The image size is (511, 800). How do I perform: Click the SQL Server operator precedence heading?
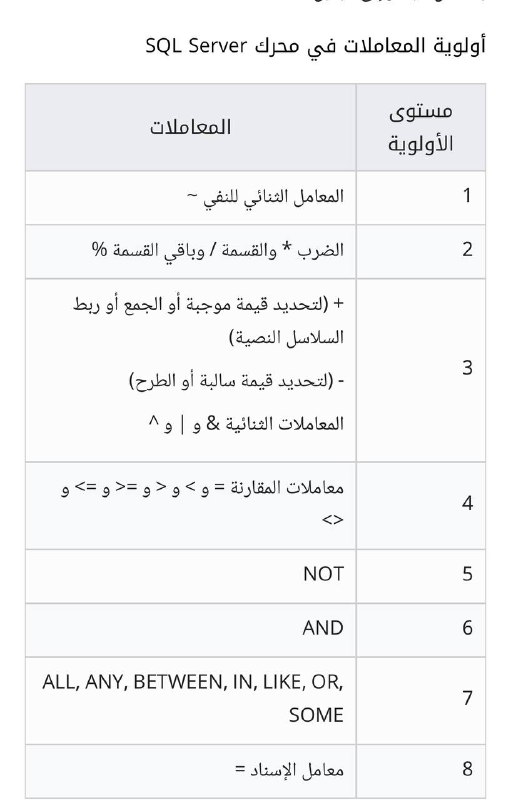[x=315, y=46]
